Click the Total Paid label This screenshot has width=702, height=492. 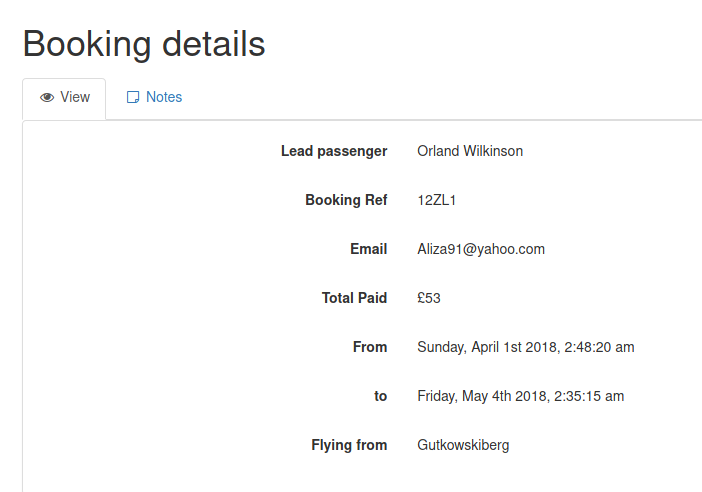click(x=354, y=298)
